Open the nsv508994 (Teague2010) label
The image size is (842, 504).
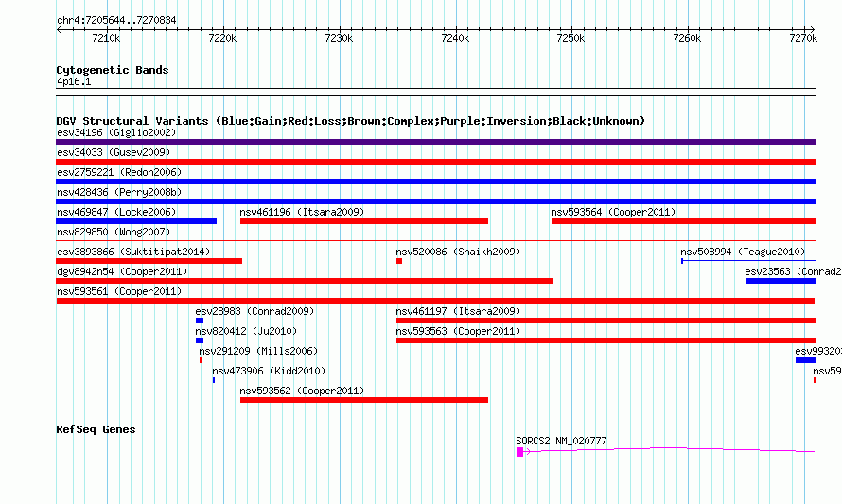[x=743, y=252]
